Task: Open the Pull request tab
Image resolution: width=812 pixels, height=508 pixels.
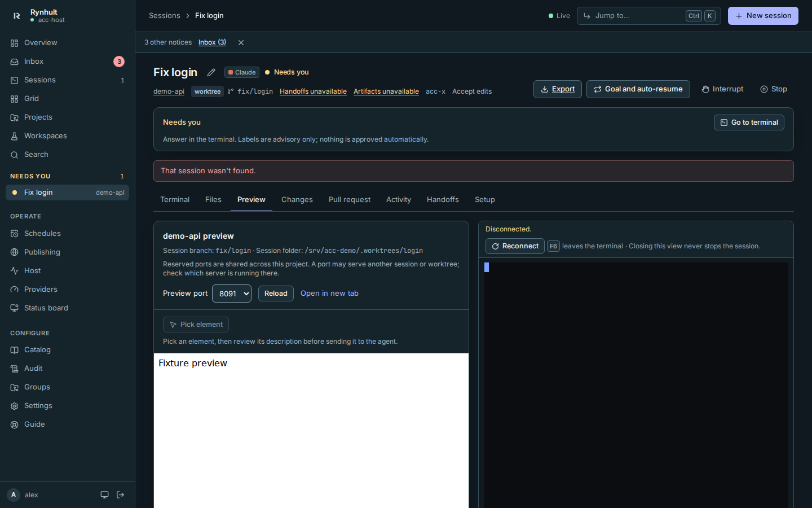Action: [x=350, y=200]
